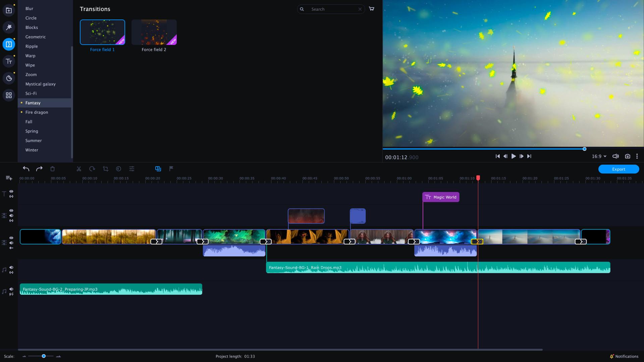Open the Crop tool

pyautogui.click(x=106, y=169)
